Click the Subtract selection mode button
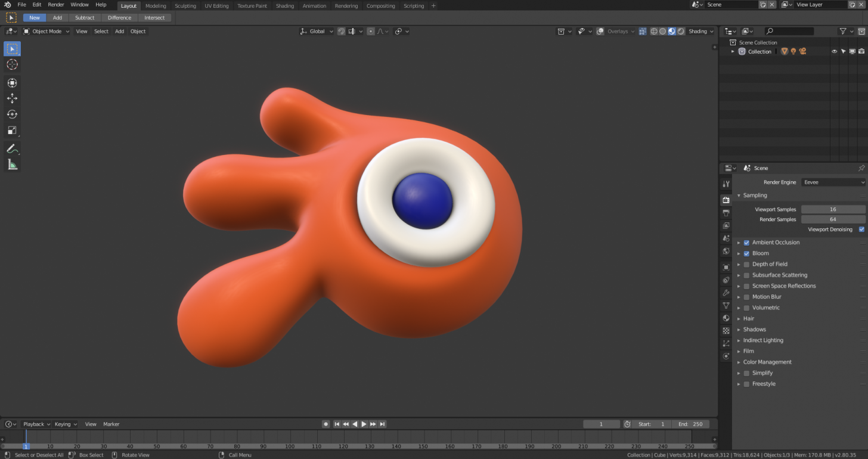The image size is (868, 459). [x=85, y=18]
